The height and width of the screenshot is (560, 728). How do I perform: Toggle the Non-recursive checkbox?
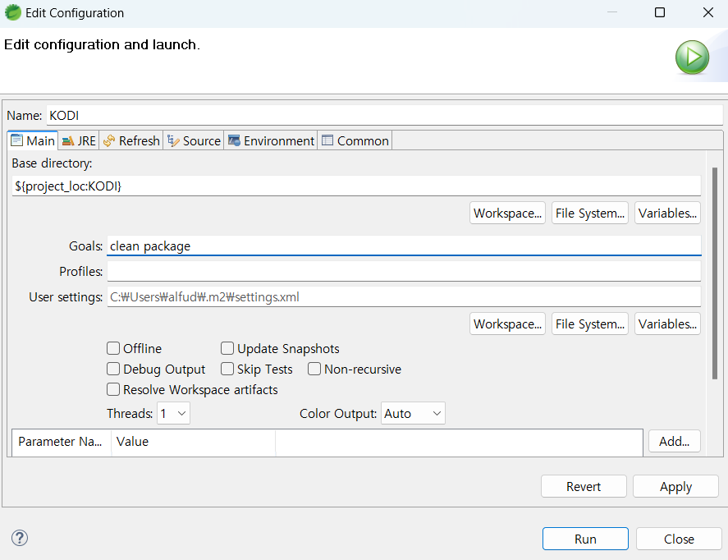[314, 369]
